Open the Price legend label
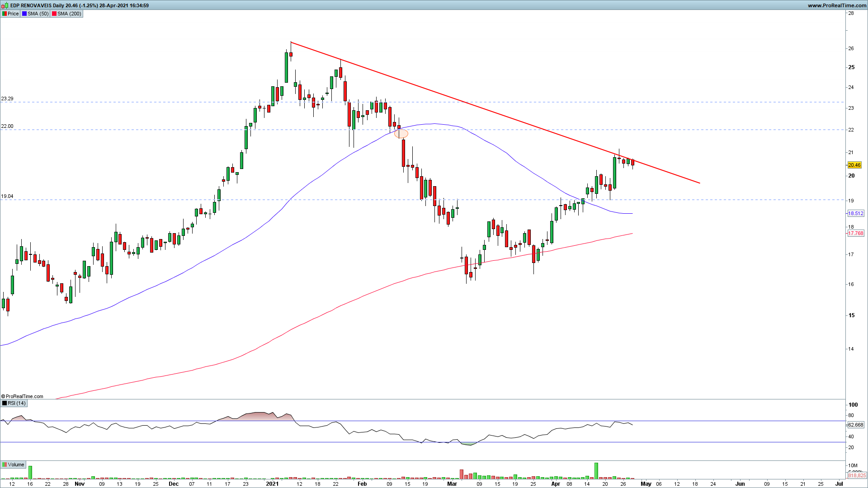The image size is (868, 488). tap(13, 14)
